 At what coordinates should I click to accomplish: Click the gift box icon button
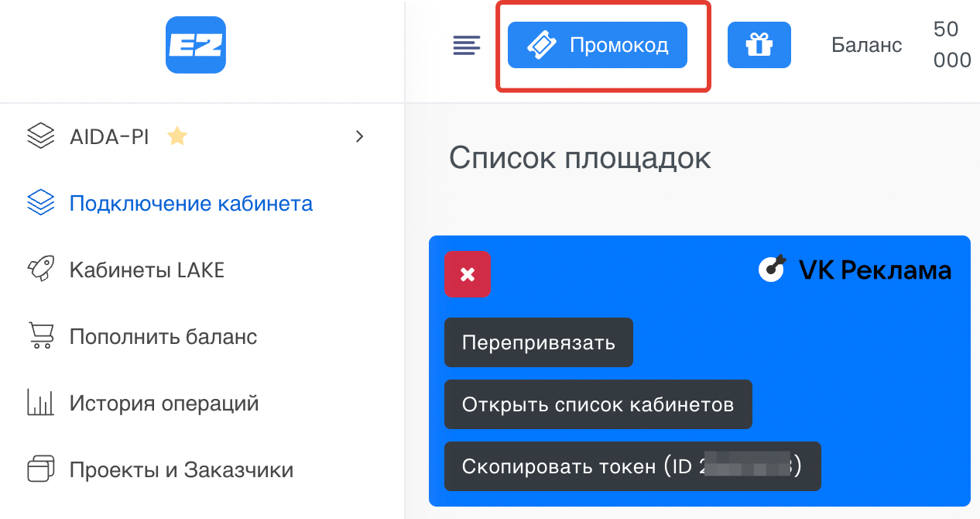pyautogui.click(x=759, y=46)
